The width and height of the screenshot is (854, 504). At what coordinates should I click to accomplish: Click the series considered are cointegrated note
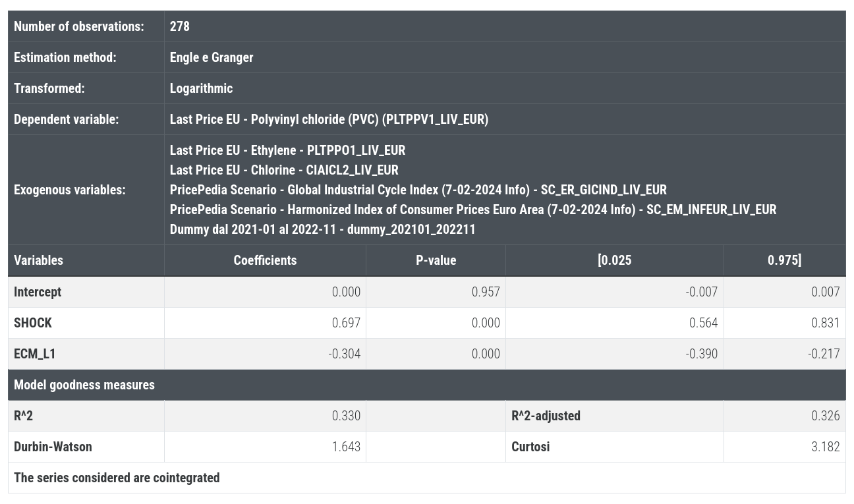117,478
